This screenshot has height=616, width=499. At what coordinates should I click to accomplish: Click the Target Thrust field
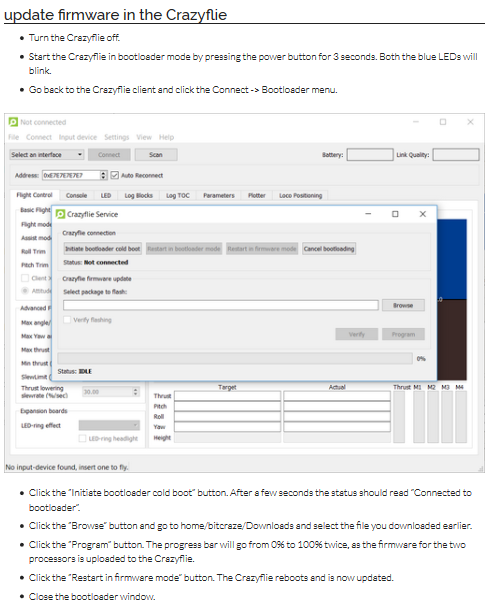[x=227, y=396]
